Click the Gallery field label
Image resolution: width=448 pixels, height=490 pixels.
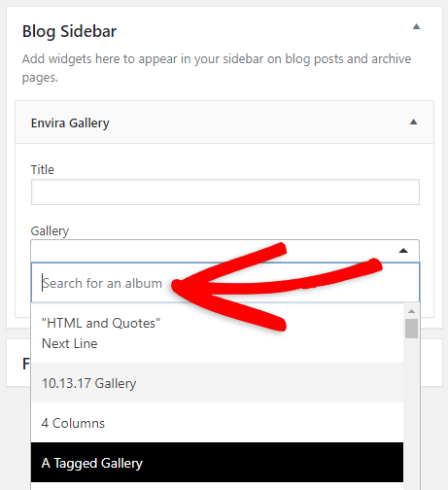pyautogui.click(x=50, y=231)
